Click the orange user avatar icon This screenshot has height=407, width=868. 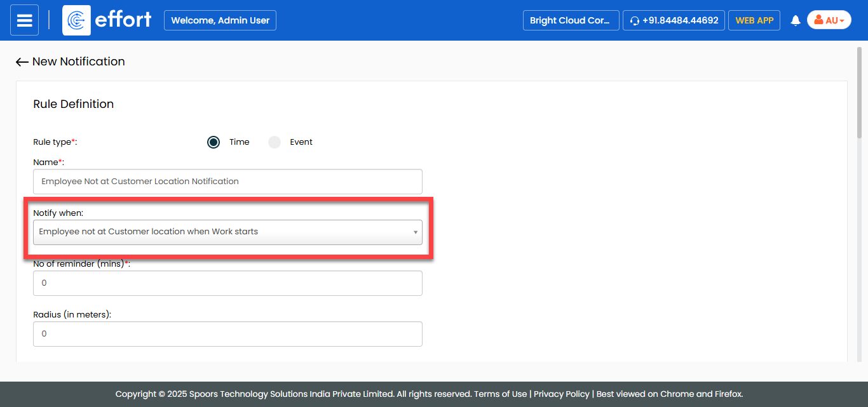[x=818, y=20]
